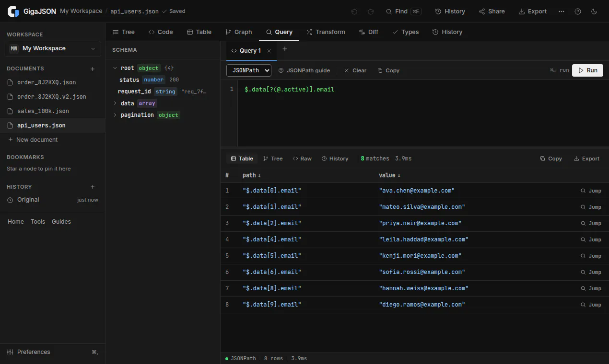Open Find in the top bar
The width and height of the screenshot is (609, 364).
[x=403, y=11]
